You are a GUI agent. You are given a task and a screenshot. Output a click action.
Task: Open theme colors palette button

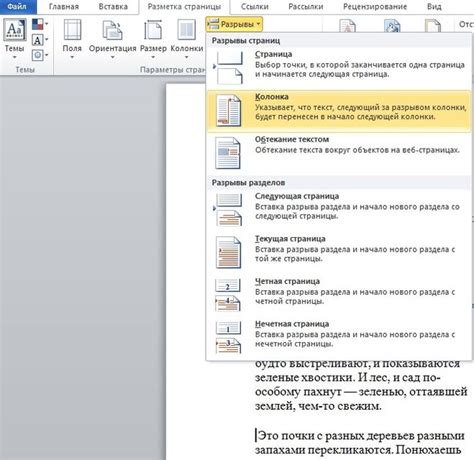[40, 24]
